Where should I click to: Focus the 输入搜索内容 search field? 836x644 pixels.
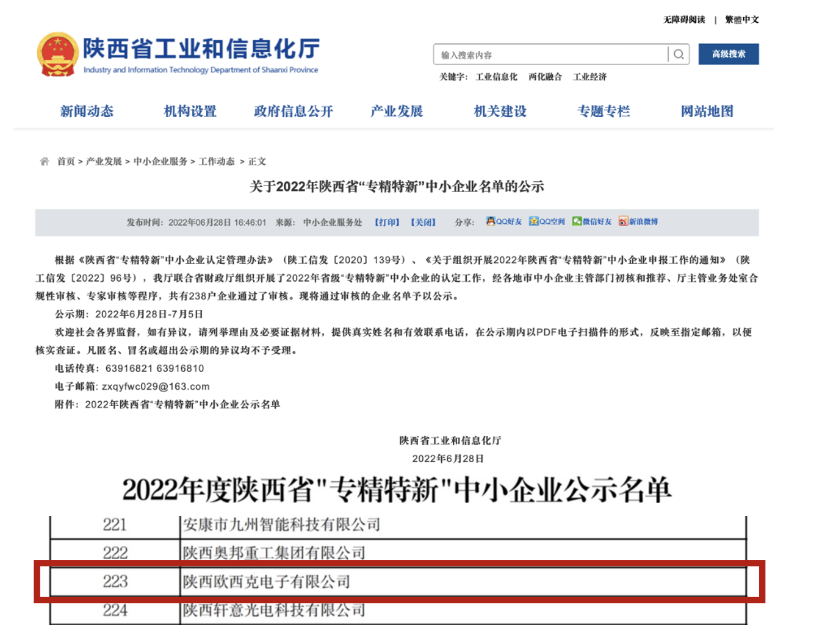(549, 55)
